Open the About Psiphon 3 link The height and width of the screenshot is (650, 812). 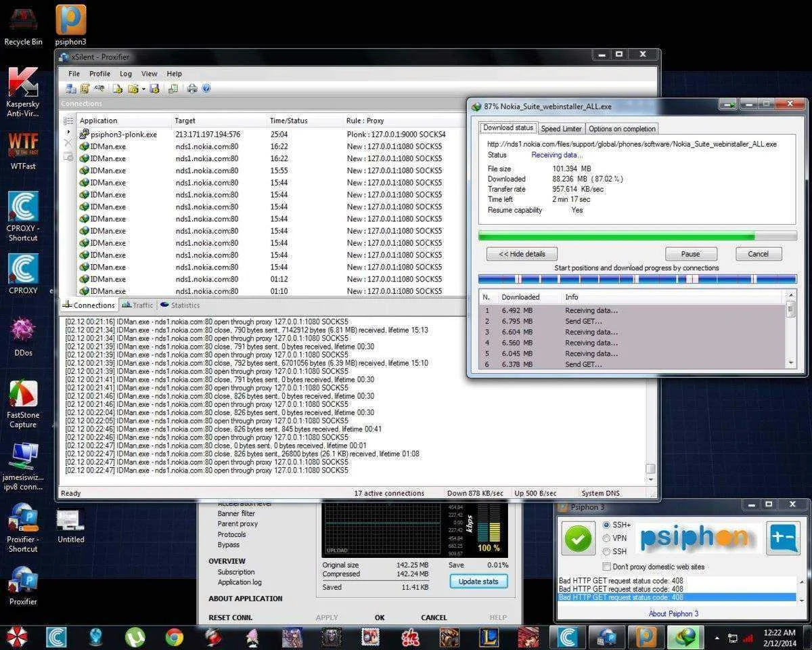click(x=673, y=613)
